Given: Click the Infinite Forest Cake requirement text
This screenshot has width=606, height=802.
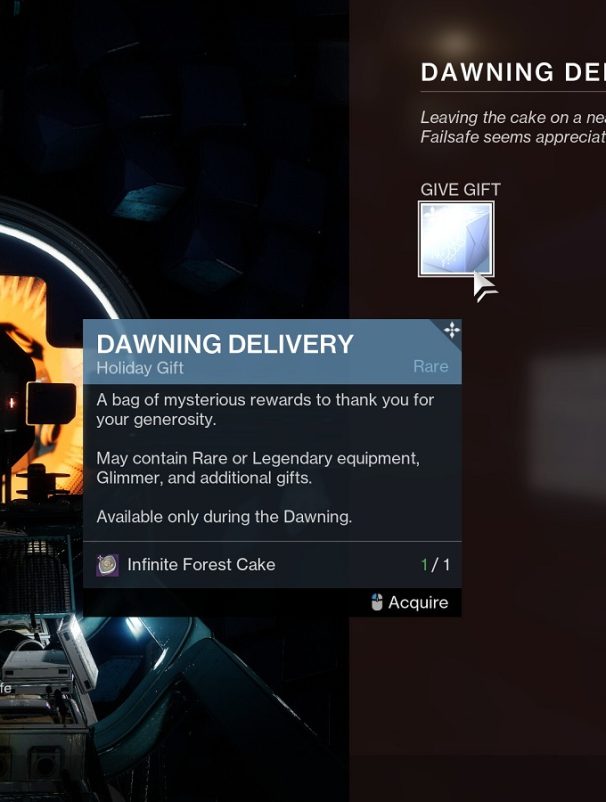Looking at the screenshot, I should pyautogui.click(x=201, y=565).
